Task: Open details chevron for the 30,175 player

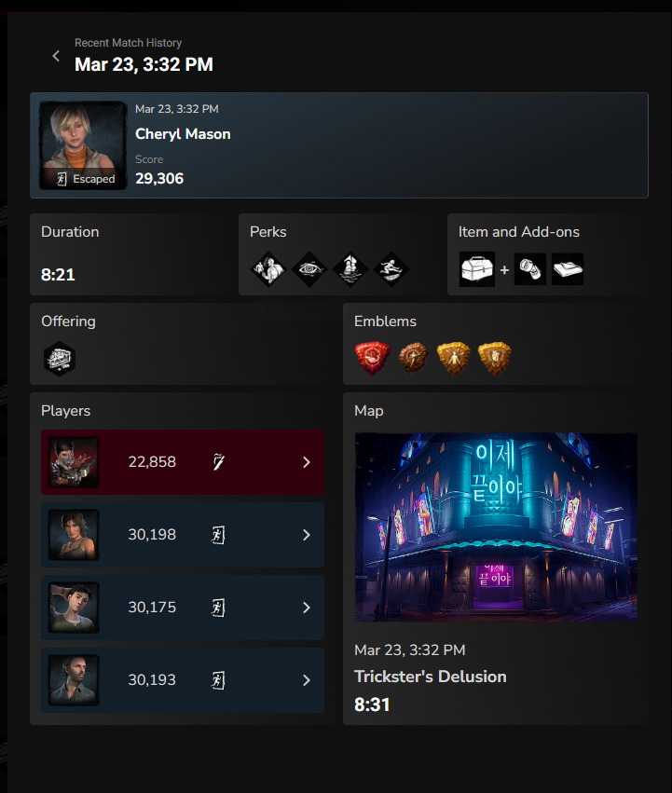Action: pos(306,608)
